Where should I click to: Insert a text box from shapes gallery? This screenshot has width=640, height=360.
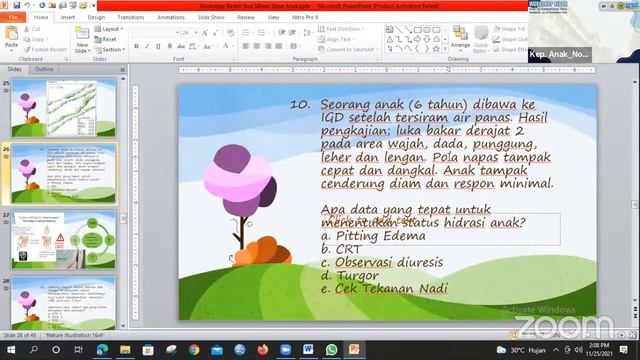point(389,29)
